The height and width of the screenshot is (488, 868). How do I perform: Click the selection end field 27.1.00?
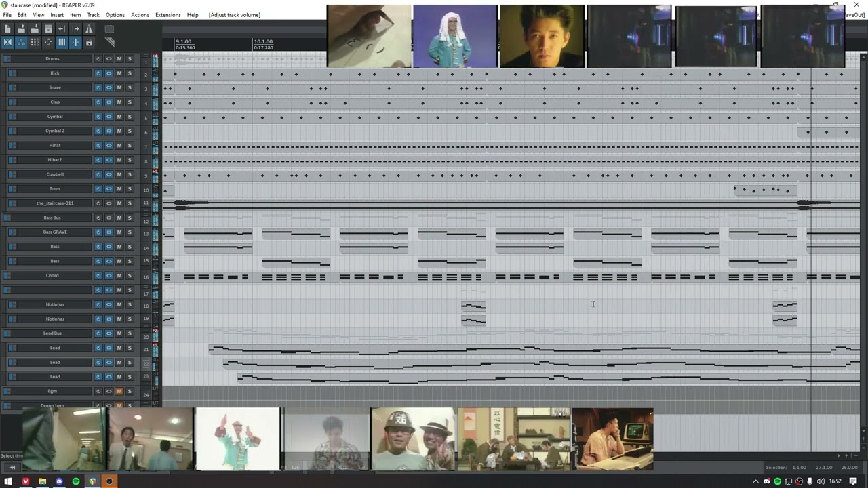point(824,468)
